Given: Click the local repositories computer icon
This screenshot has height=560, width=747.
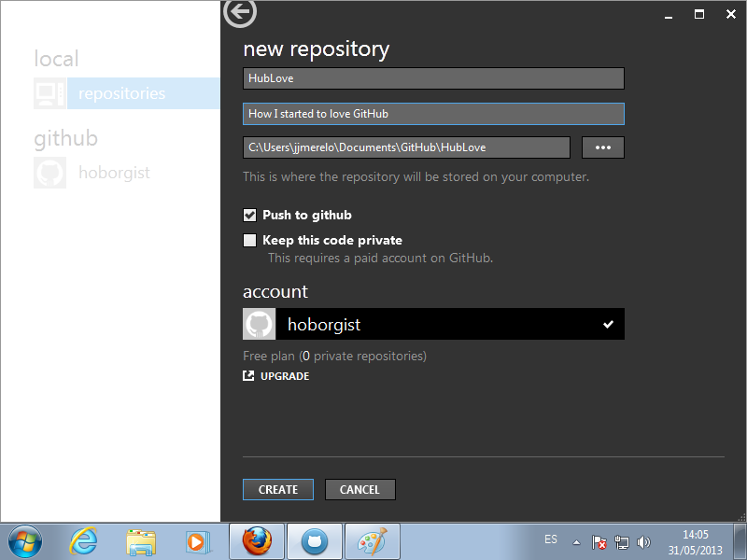Looking at the screenshot, I should [50, 93].
